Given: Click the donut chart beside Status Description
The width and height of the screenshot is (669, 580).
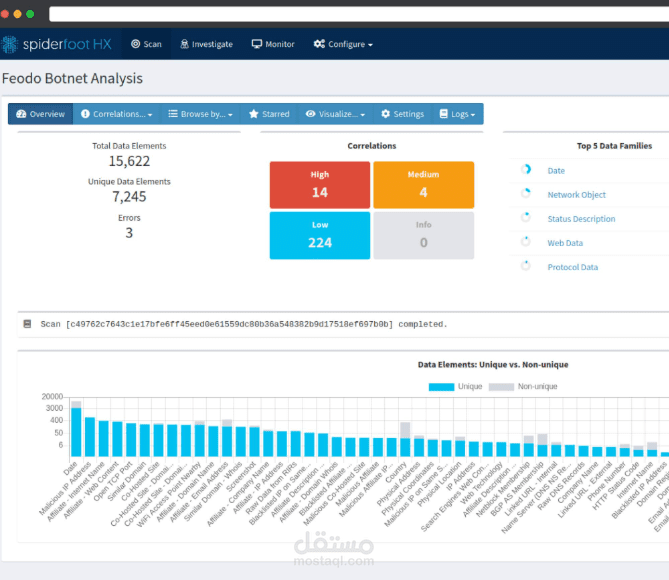Looking at the screenshot, I should 526,217.
